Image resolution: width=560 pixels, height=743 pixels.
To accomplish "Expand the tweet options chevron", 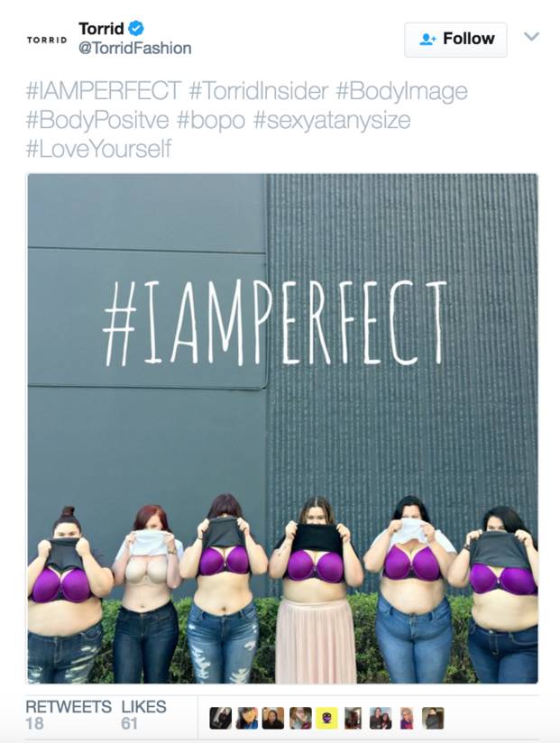I will pyautogui.click(x=531, y=36).
